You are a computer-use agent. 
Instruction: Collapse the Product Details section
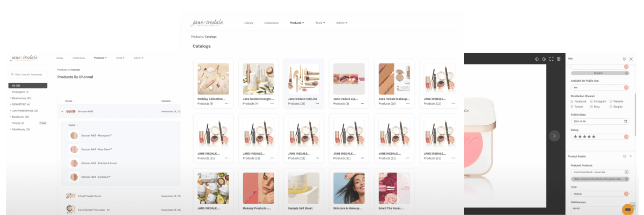click(x=631, y=156)
